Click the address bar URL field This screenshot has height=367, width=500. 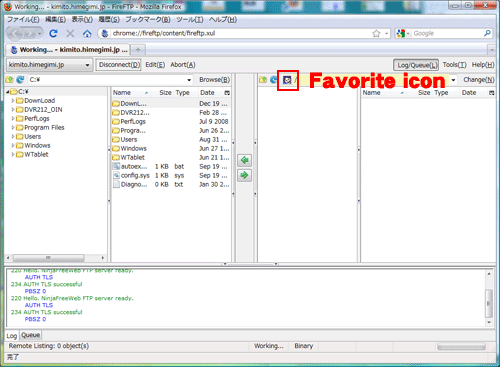pyautogui.click(x=240, y=33)
